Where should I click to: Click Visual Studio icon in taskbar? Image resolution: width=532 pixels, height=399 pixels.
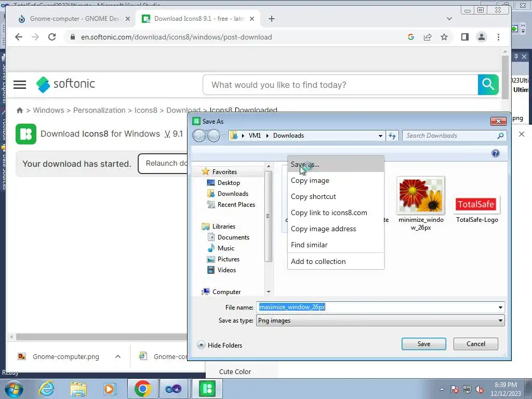(174, 389)
